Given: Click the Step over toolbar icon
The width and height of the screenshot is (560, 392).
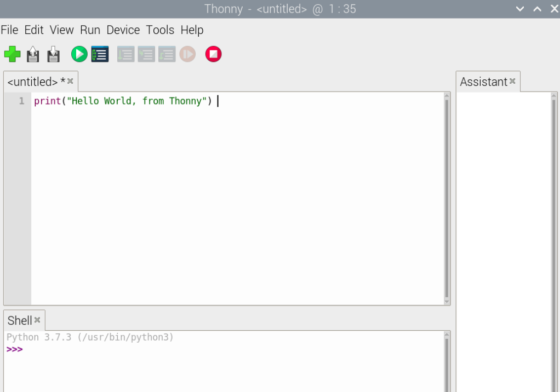Looking at the screenshot, I should pos(125,54).
